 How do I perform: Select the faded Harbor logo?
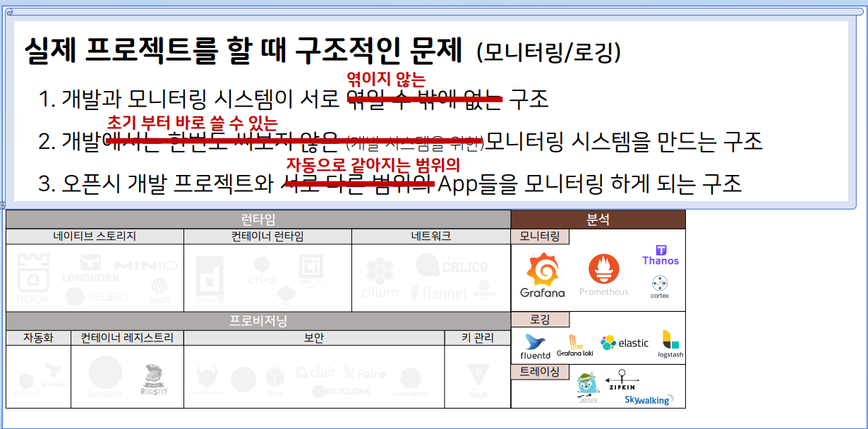tap(105, 377)
